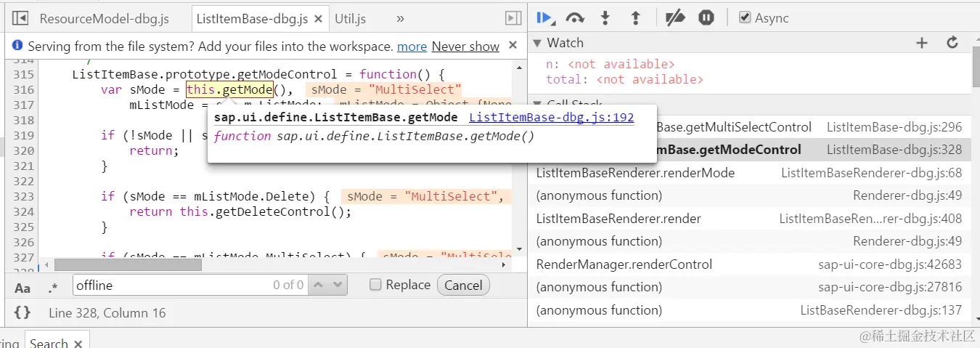The height and width of the screenshot is (348, 980).
Task: Cancel the search bar
Action: click(463, 285)
